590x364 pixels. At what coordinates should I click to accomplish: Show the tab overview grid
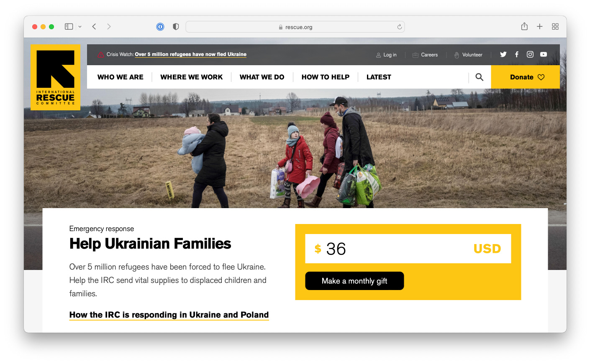click(555, 26)
